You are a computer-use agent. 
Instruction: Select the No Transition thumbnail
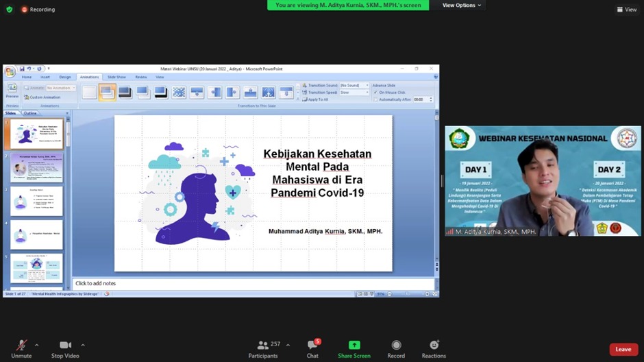tap(89, 93)
